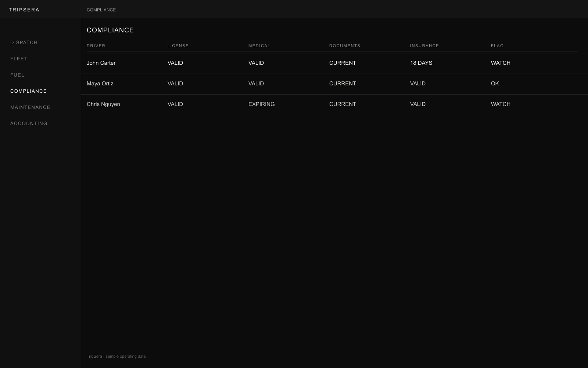Click Maya Ortiz's medical VALID cell

pos(256,84)
